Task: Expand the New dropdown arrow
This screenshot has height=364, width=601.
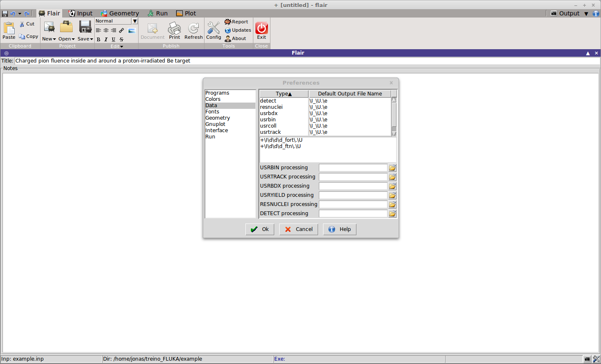Action: point(54,39)
